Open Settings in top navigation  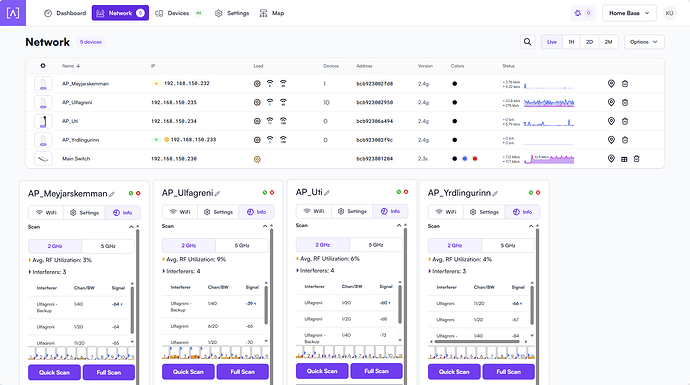(232, 13)
